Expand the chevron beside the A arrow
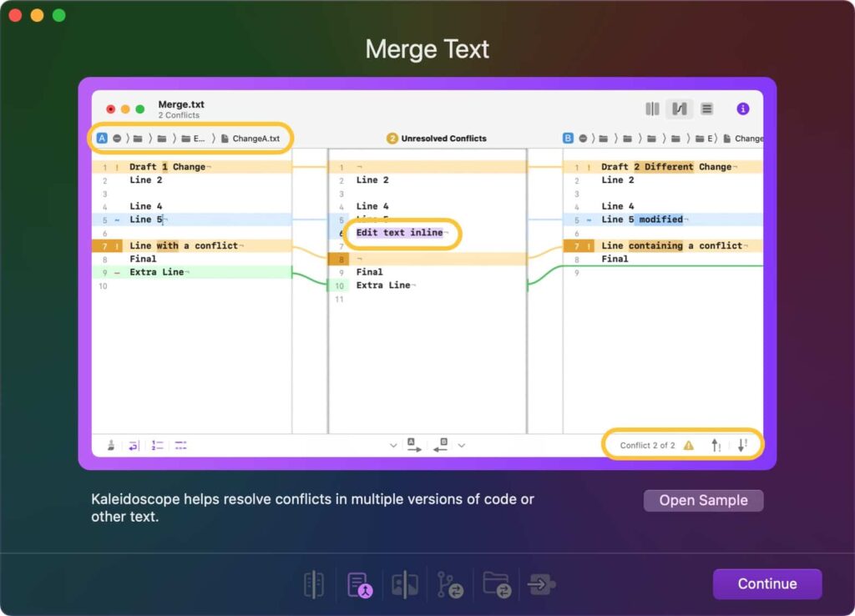 (x=393, y=446)
